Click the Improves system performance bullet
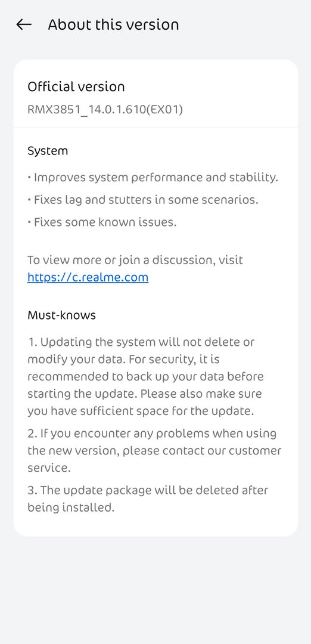The image size is (311, 644). [x=153, y=178]
